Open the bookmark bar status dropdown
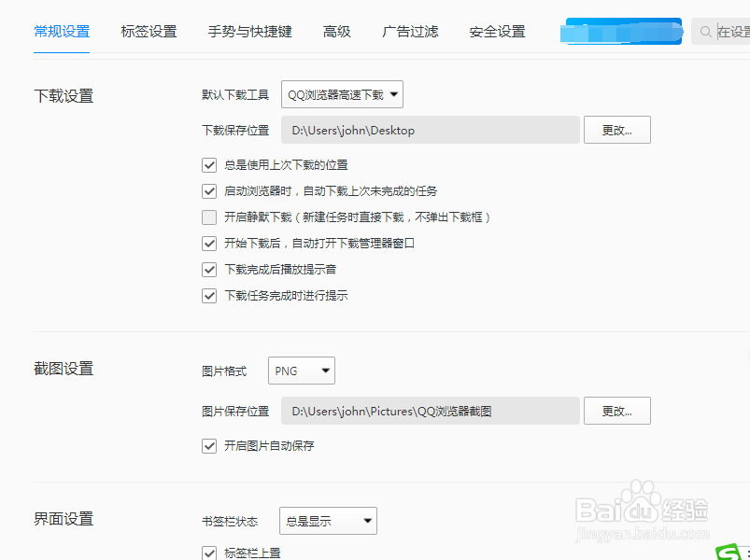Screen dimensions: 750x560 [328, 521]
